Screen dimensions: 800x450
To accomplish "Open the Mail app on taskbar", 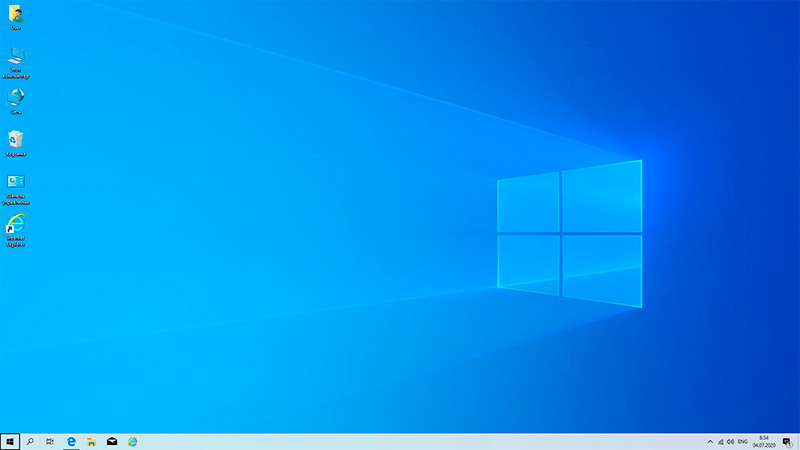I will tap(112, 441).
